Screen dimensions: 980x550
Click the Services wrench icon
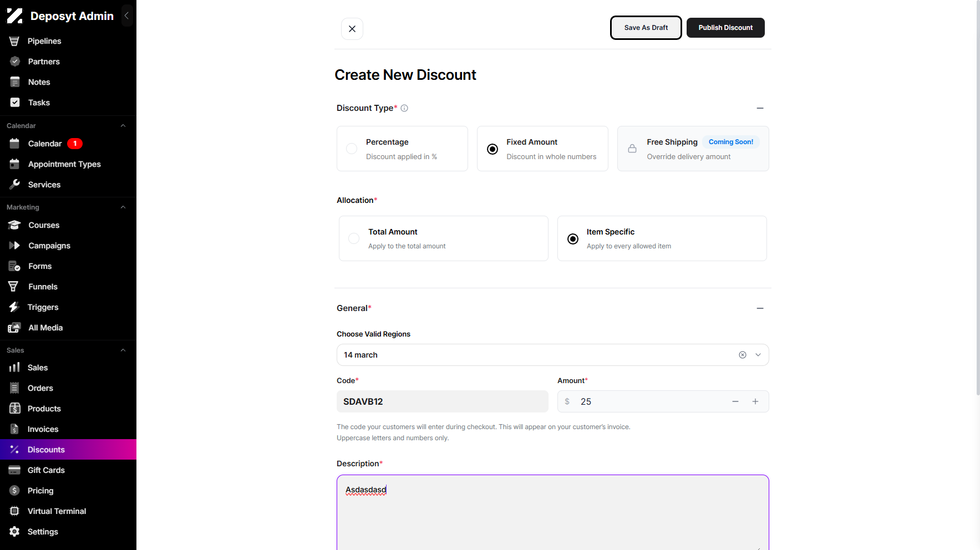click(15, 185)
